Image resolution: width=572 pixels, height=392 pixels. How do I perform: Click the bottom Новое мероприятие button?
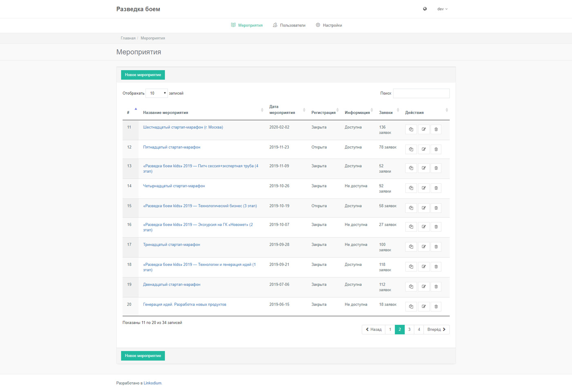coord(143,356)
